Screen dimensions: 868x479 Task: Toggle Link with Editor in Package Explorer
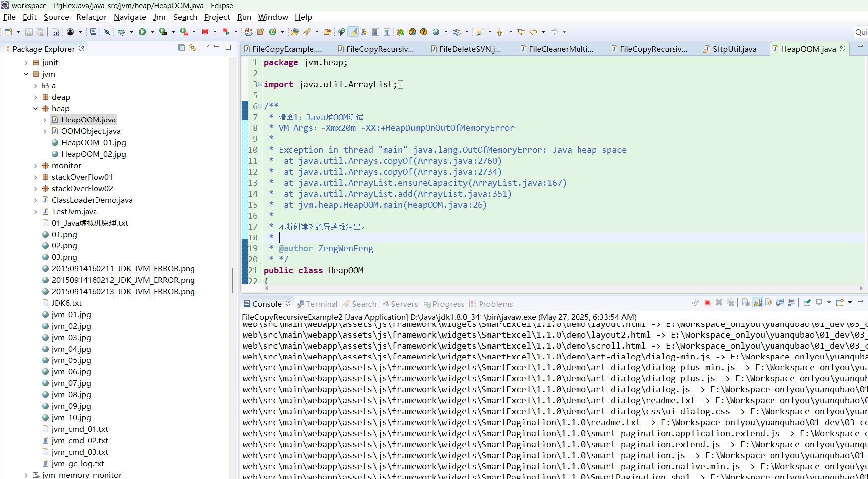(x=193, y=48)
